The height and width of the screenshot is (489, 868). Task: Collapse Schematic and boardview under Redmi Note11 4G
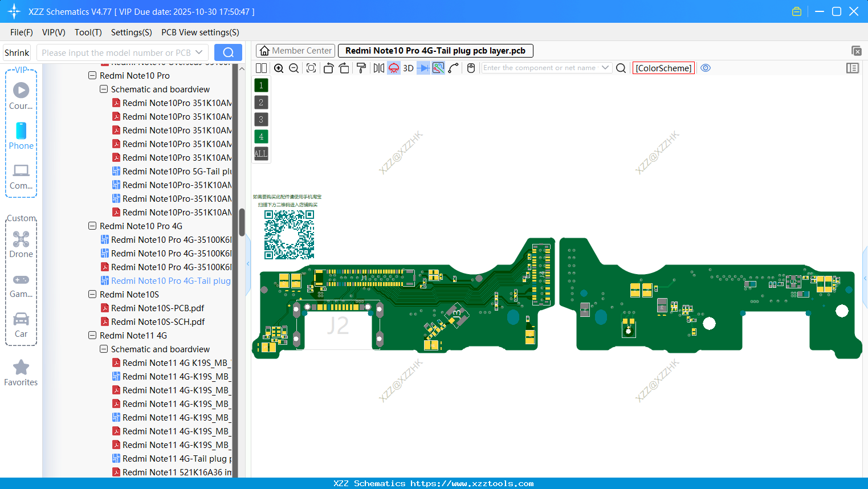[104, 349]
